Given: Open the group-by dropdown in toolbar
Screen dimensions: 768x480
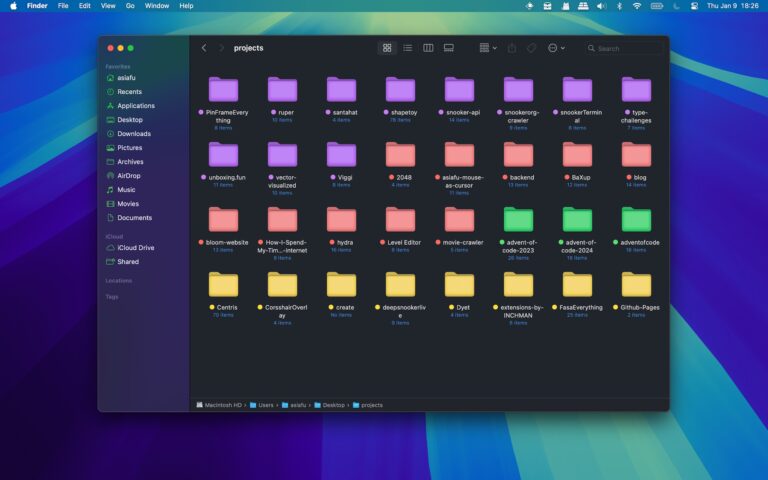Looking at the screenshot, I should tap(488, 48).
